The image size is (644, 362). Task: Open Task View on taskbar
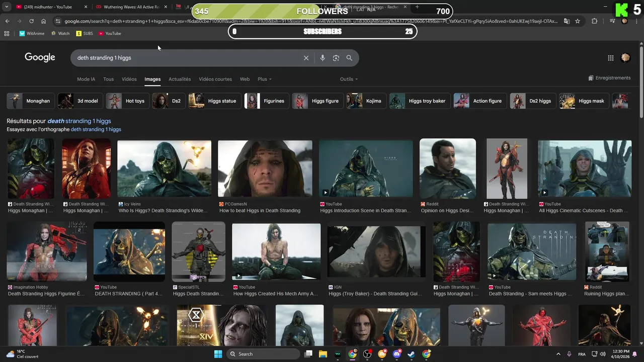point(308,354)
